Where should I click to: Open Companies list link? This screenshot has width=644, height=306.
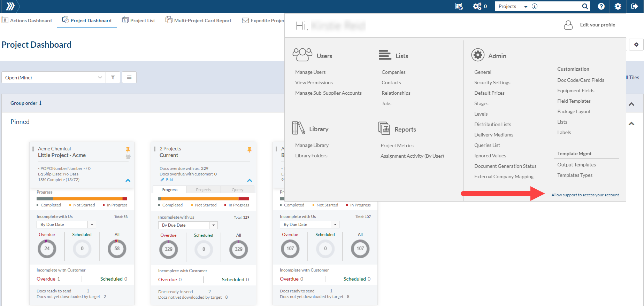pyautogui.click(x=393, y=72)
